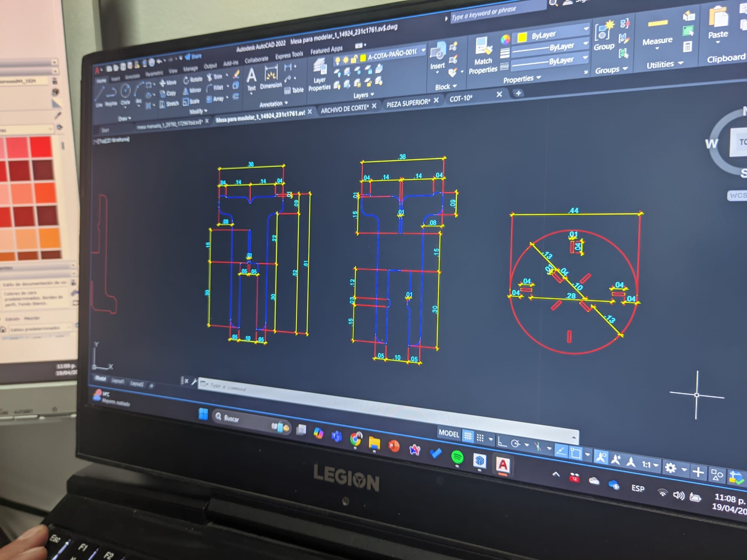The image size is (747, 560).
Task: Toggle 2D object snap square icon
Action: point(575,453)
